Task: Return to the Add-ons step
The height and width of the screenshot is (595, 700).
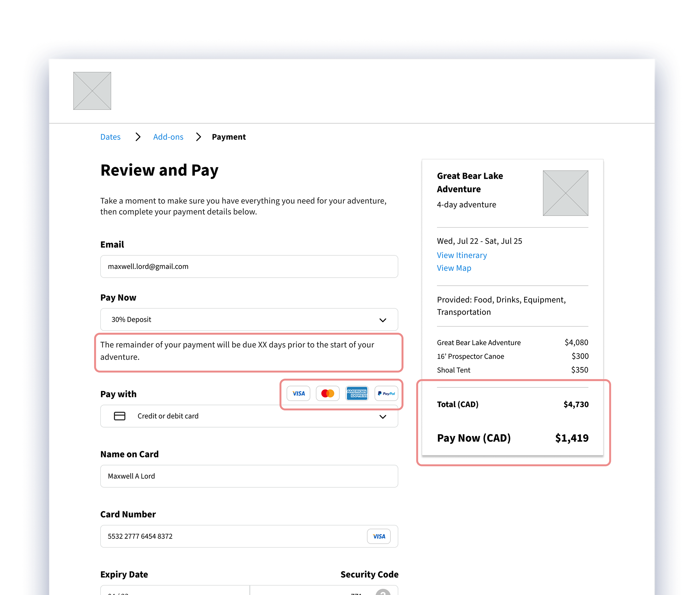Action: click(x=168, y=137)
